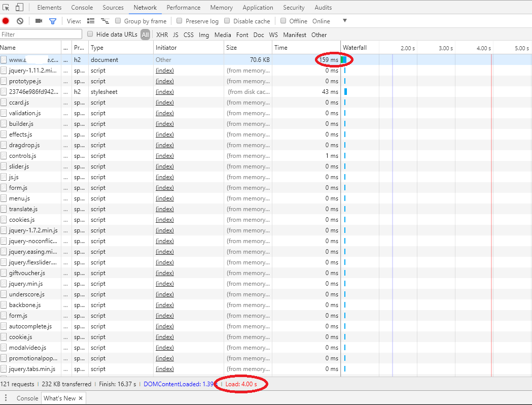Click the 43 ms time cell
Screen dimensions: 532x405
click(330, 92)
